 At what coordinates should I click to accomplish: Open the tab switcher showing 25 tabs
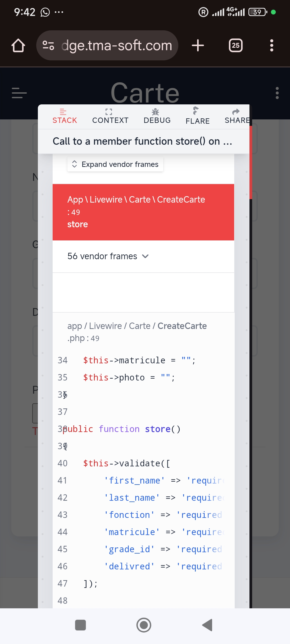(x=235, y=45)
